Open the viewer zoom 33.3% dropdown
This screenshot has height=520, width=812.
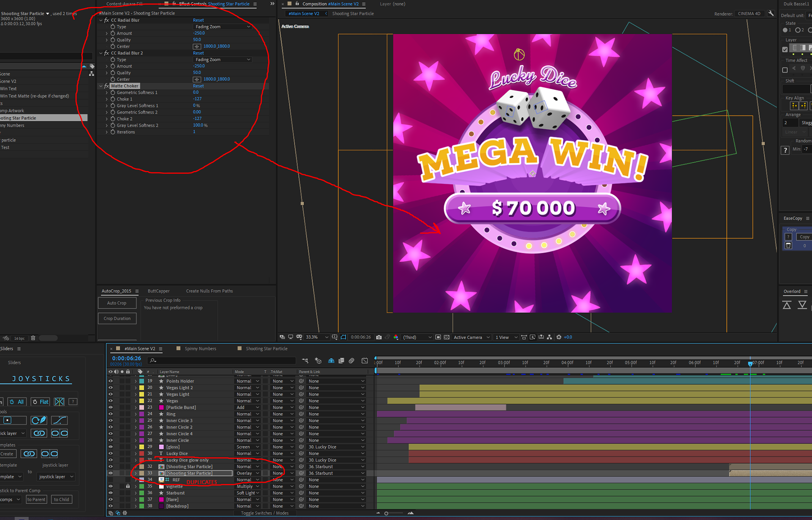[317, 337]
